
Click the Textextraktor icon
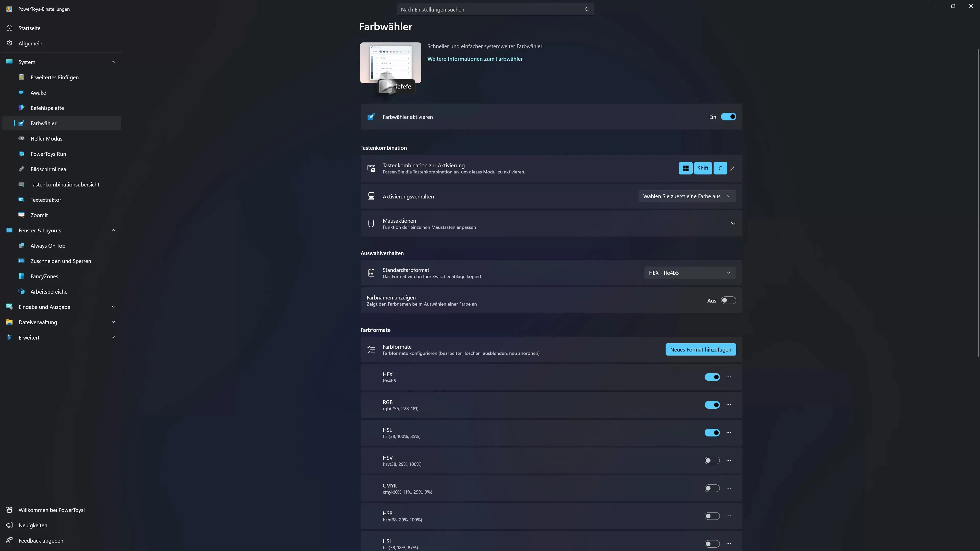[22, 200]
